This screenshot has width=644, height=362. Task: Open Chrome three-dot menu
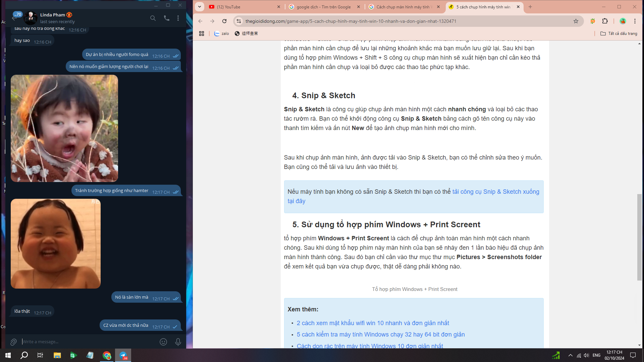(x=635, y=21)
